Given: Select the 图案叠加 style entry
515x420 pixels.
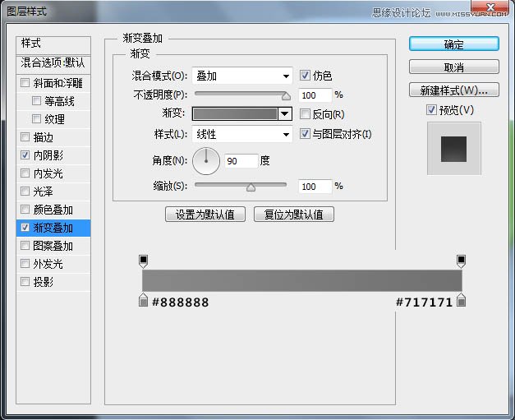Looking at the screenshot, I should pos(53,246).
